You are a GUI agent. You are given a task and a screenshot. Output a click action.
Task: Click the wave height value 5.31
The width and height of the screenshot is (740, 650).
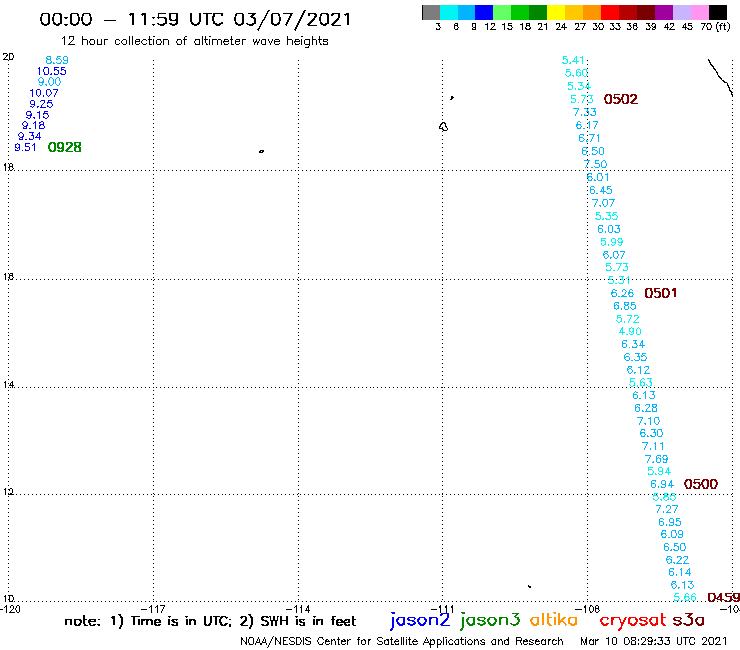pyautogui.click(x=619, y=280)
